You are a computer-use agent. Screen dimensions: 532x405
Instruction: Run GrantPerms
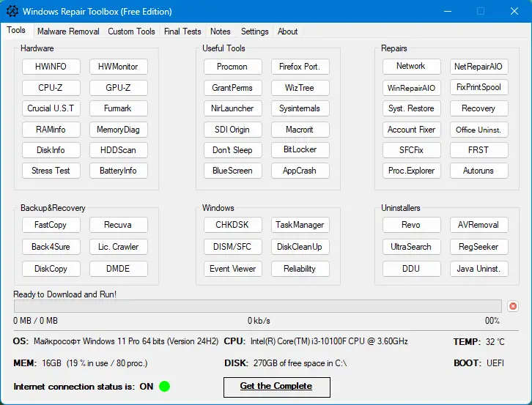tap(233, 87)
